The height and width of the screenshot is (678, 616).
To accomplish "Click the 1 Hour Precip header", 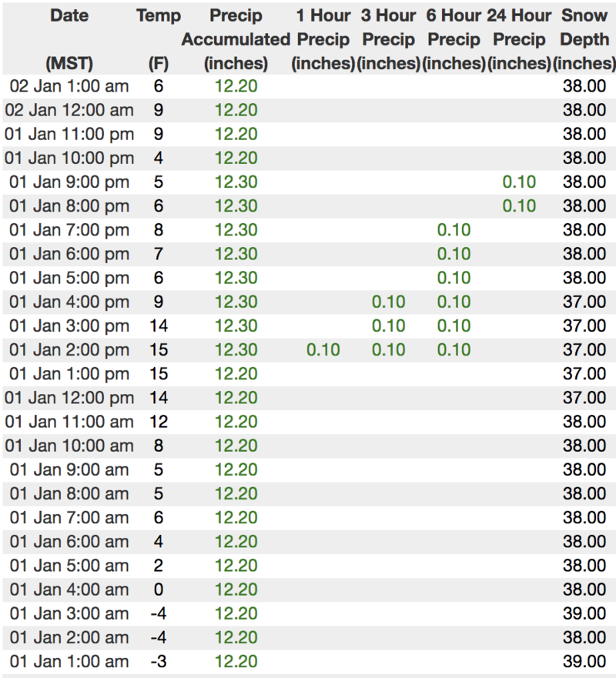I will tap(323, 39).
